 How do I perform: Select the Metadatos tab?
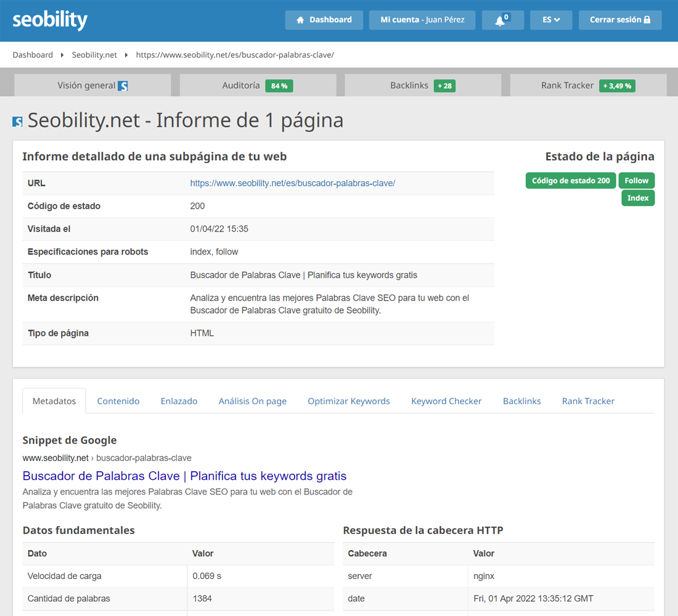click(54, 401)
